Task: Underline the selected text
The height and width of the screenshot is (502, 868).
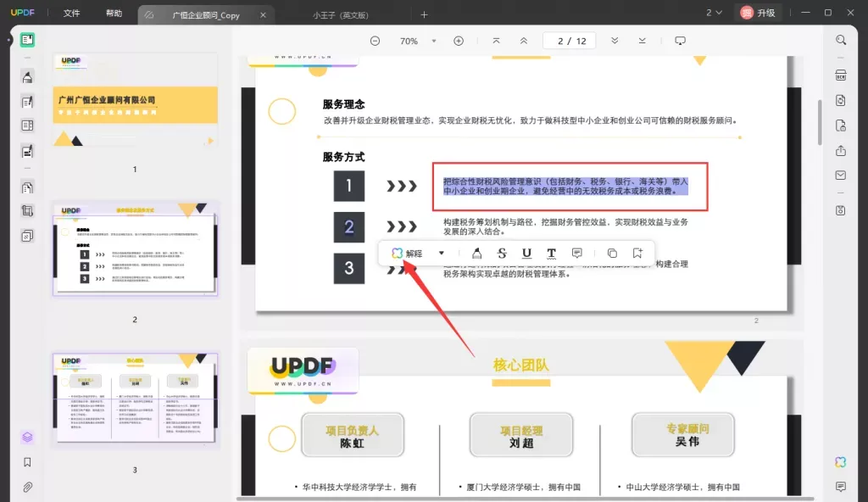Action: click(526, 253)
